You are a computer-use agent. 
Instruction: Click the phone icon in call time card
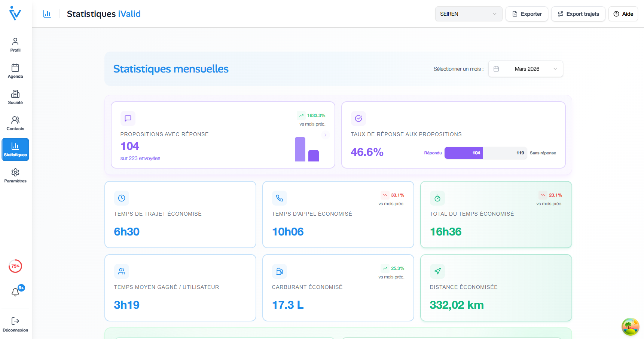point(280,198)
